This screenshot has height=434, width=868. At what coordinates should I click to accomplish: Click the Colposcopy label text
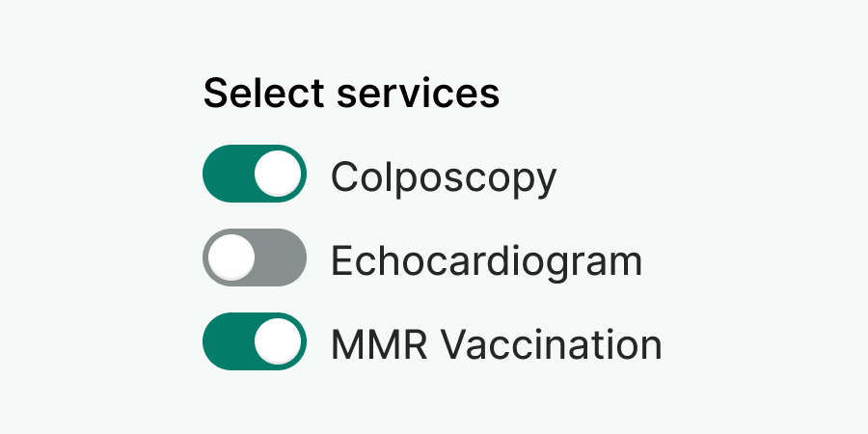tap(444, 176)
